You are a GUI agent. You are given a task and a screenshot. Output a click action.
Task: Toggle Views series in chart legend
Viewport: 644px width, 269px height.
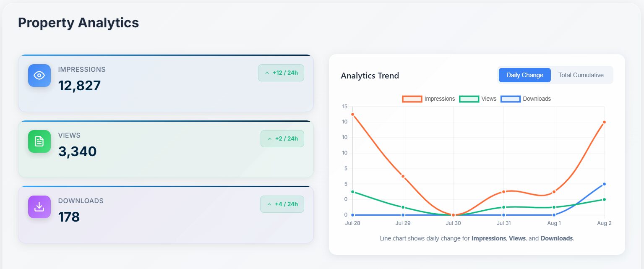click(489, 99)
